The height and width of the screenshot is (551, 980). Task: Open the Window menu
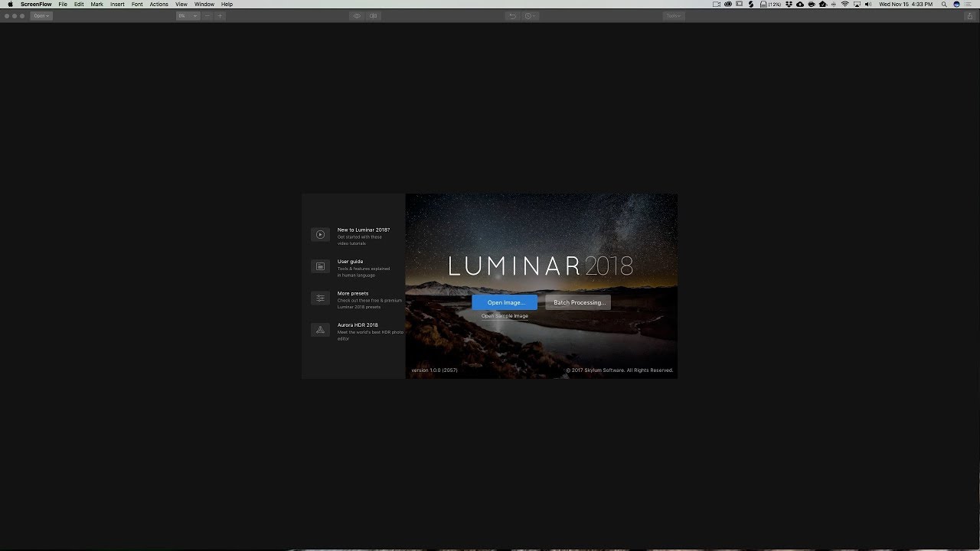tap(204, 5)
